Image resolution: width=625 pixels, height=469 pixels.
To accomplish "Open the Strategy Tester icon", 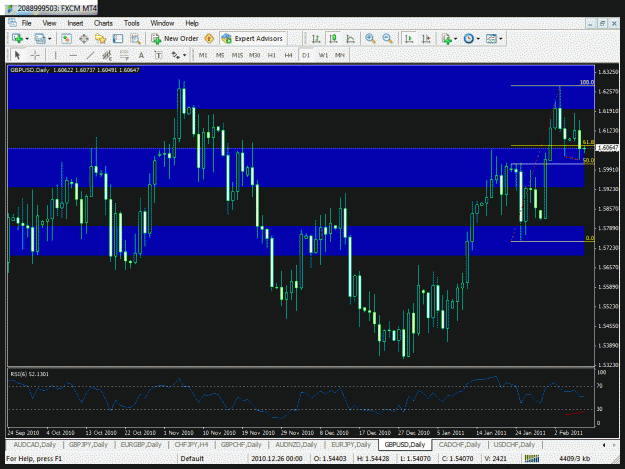I will coord(136,39).
